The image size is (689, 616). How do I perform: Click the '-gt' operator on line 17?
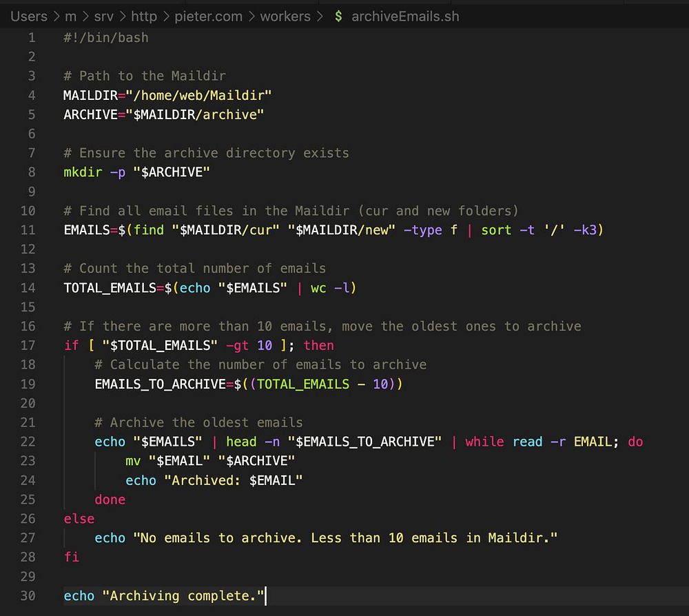(237, 346)
